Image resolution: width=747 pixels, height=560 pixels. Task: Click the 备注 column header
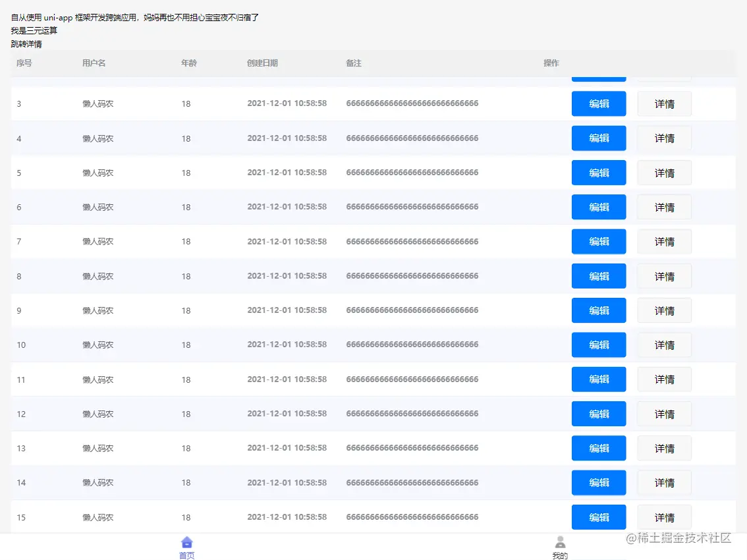(354, 63)
